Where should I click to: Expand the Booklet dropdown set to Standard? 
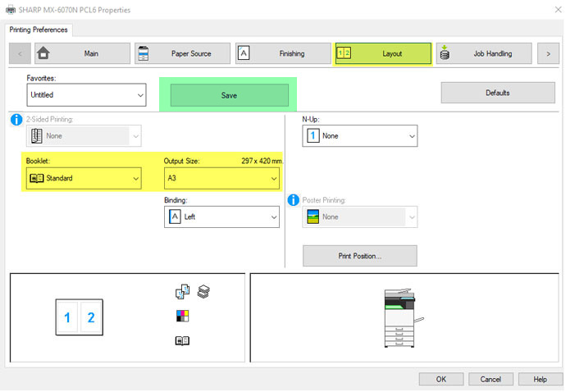[83, 178]
